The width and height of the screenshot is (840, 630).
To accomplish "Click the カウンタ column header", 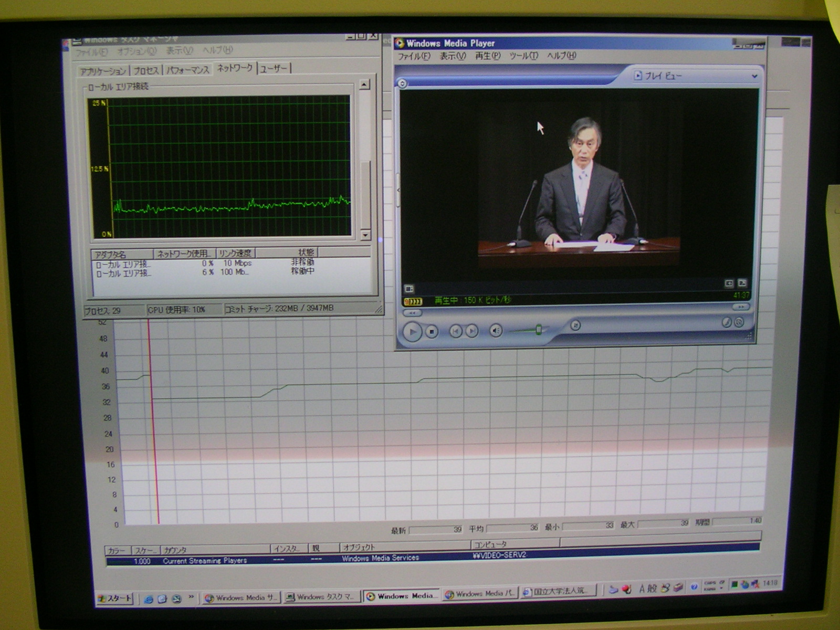I will click(215, 550).
